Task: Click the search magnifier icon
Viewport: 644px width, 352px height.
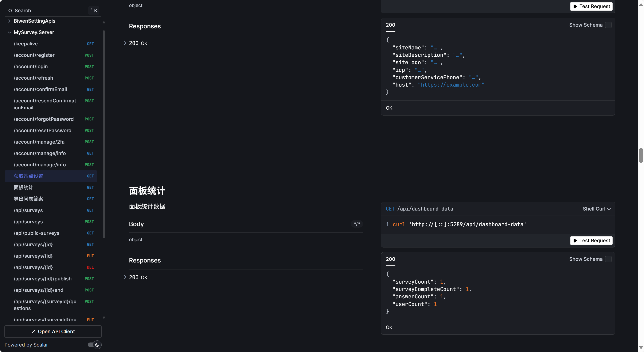Action: (10, 11)
